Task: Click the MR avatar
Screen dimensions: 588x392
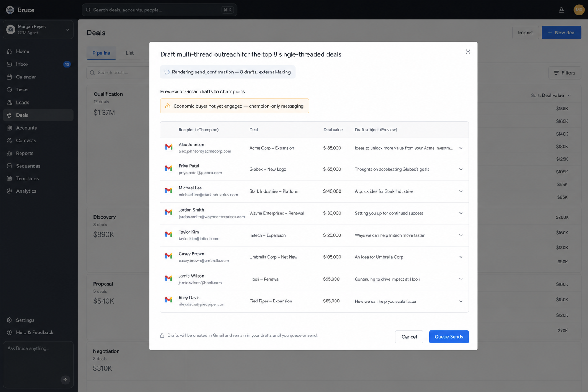Action: 579,10
